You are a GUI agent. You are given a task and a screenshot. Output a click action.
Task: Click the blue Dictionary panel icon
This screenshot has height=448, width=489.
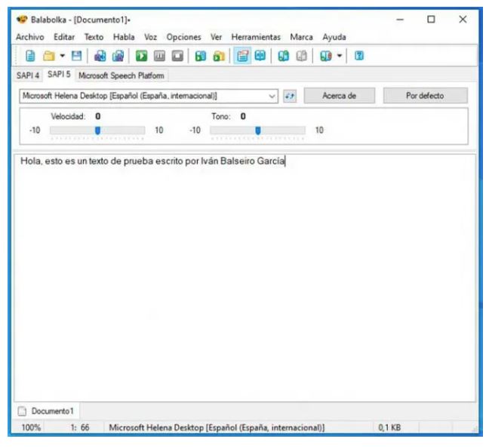coord(260,56)
